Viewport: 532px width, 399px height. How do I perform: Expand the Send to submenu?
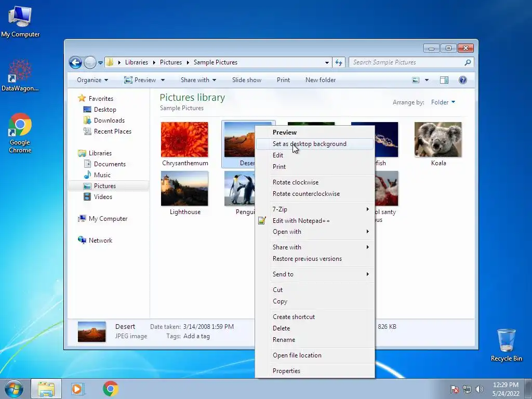(x=315, y=274)
